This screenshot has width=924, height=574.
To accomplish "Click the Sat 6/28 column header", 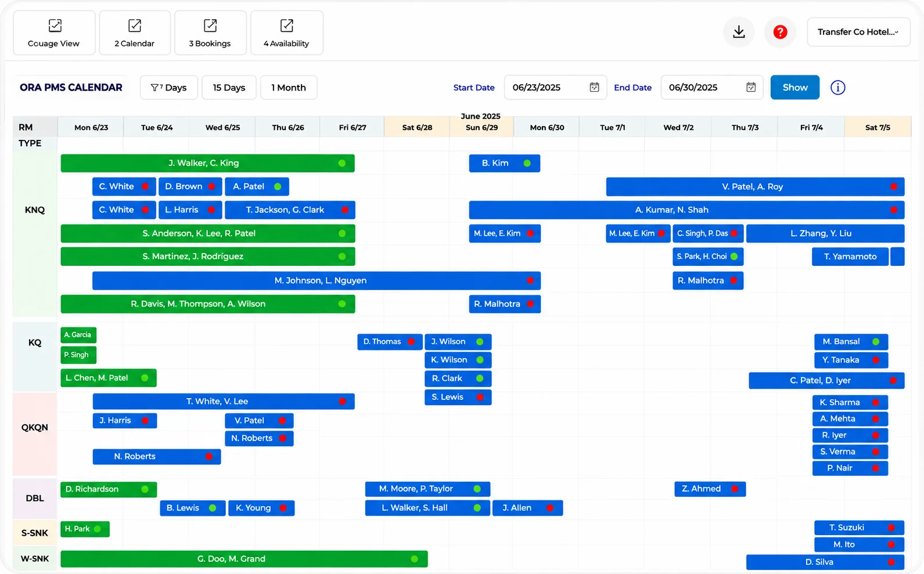I will (417, 127).
